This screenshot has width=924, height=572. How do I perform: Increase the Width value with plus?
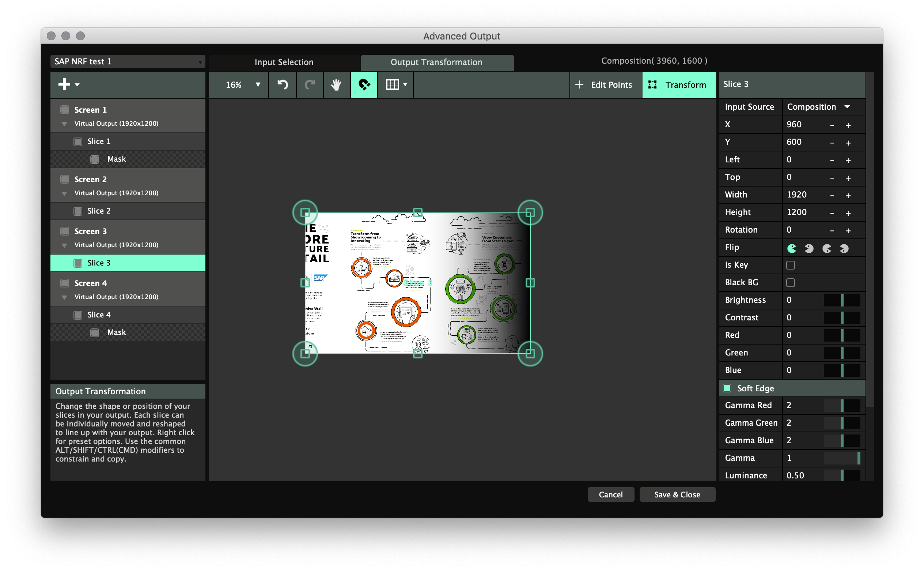(848, 195)
